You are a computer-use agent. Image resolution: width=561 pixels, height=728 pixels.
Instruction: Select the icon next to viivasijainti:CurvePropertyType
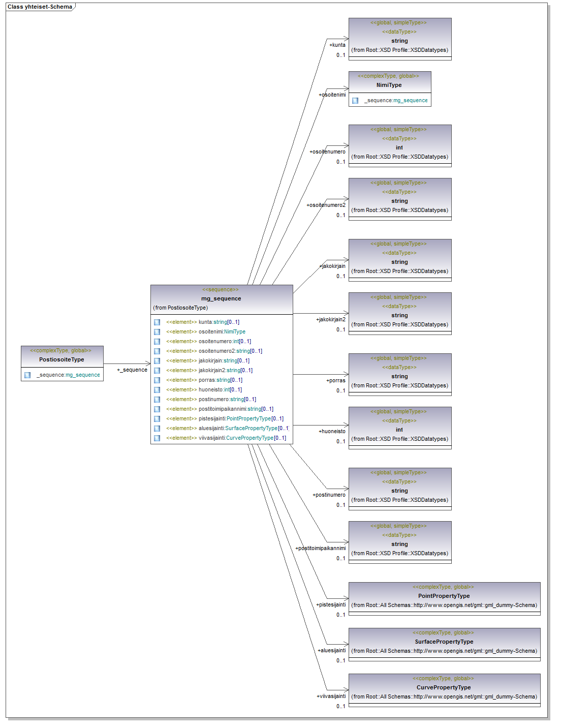pyautogui.click(x=157, y=438)
